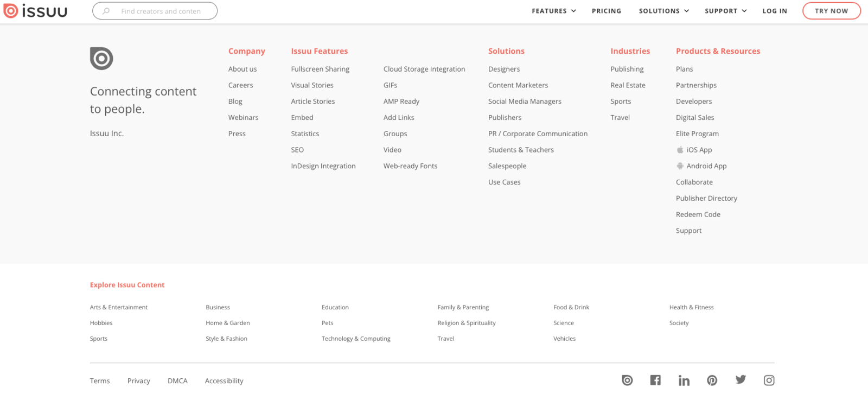The height and width of the screenshot is (419, 868).
Task: Expand the Features dropdown menu
Action: [x=554, y=11]
